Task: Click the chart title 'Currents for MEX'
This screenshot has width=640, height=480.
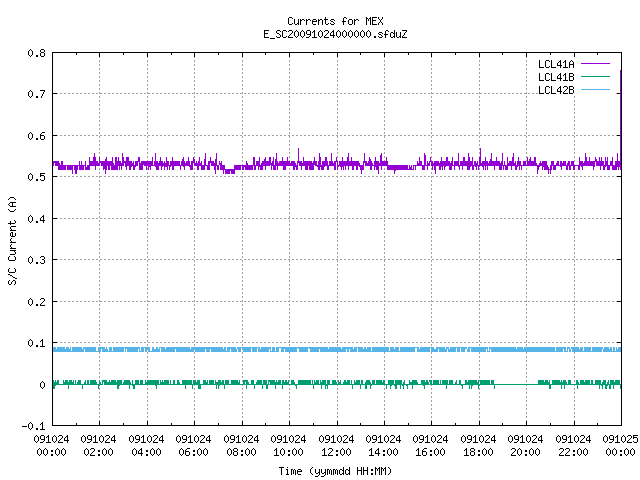Action: point(335,21)
